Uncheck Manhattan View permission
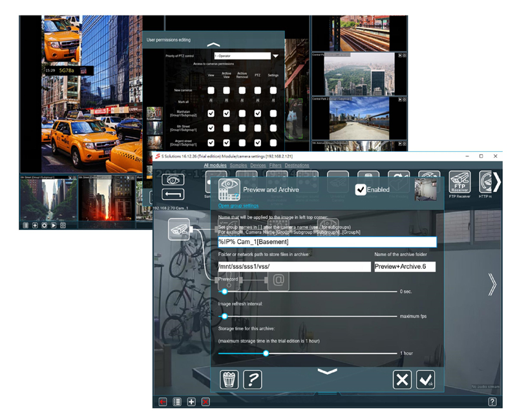The image size is (517, 420). tap(211, 114)
